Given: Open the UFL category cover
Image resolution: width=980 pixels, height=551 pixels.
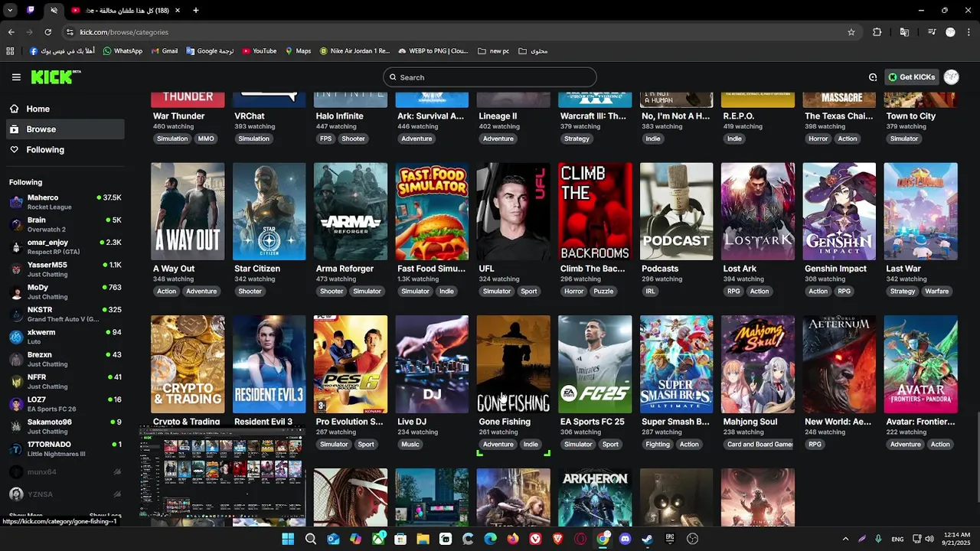Looking at the screenshot, I should [x=513, y=211].
